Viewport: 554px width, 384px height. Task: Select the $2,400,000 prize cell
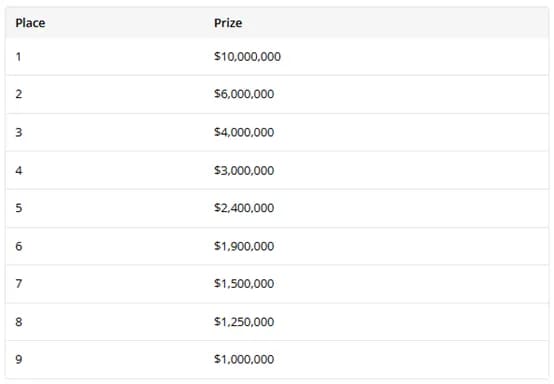click(x=244, y=208)
